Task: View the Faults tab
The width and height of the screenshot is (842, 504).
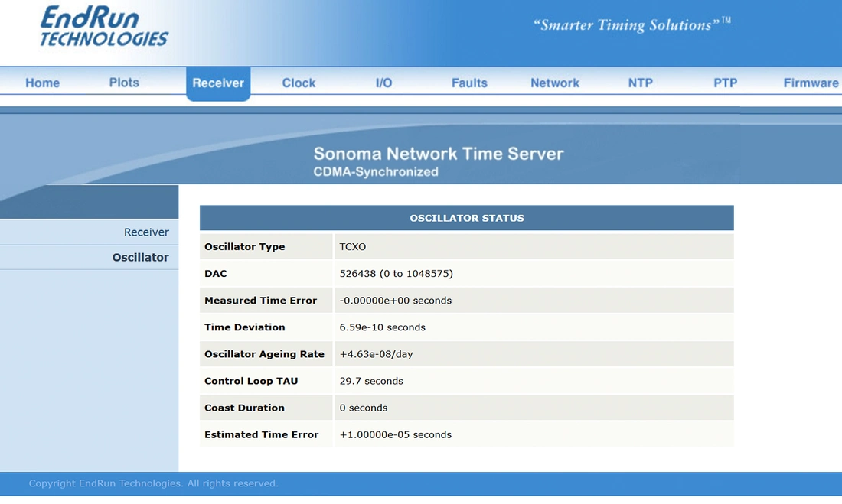Action: click(x=469, y=83)
